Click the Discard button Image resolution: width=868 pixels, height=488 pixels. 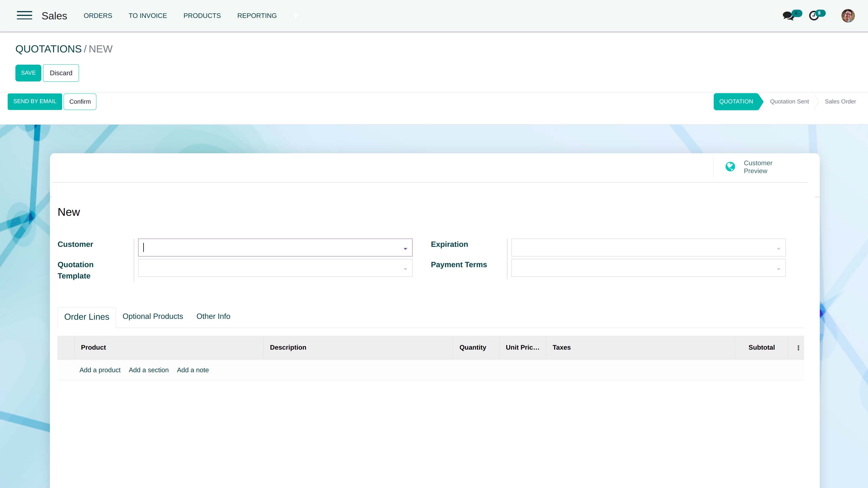click(x=61, y=73)
